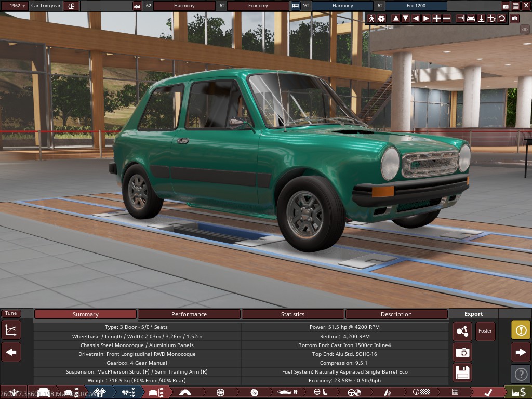Select the blue Harmony engine family field
The height and width of the screenshot is (399, 532).
pyautogui.click(x=342, y=6)
